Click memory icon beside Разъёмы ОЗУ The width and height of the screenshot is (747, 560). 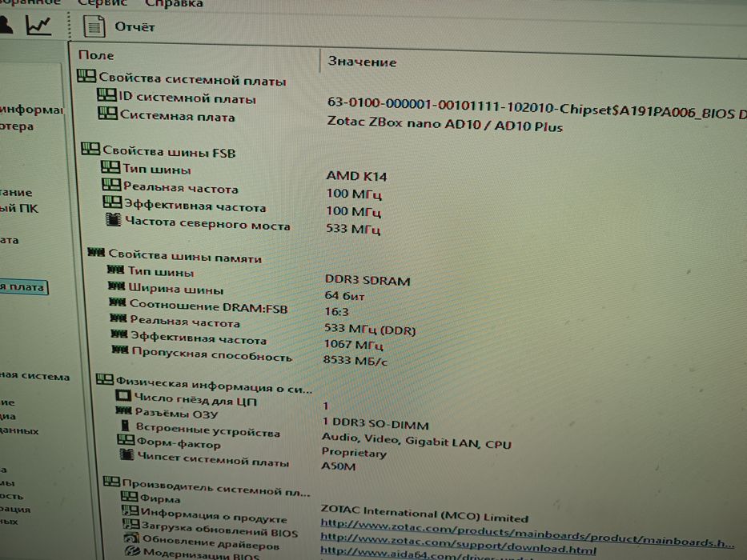tap(124, 410)
